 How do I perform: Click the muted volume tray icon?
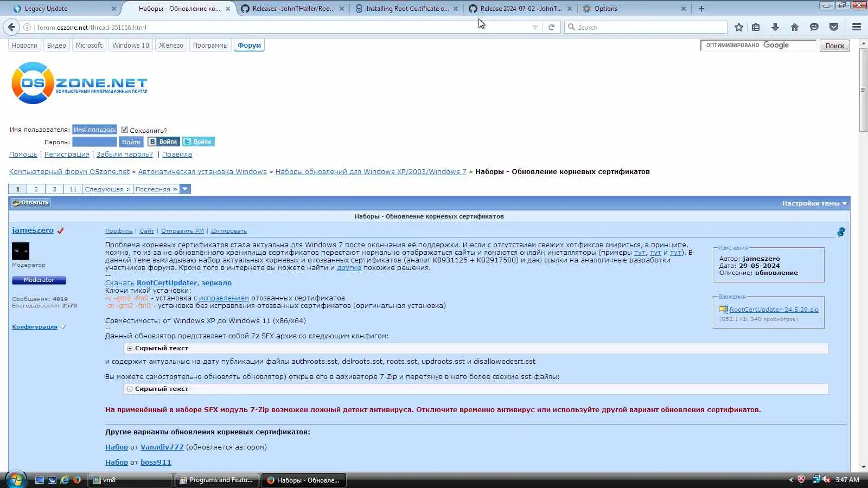tap(826, 479)
